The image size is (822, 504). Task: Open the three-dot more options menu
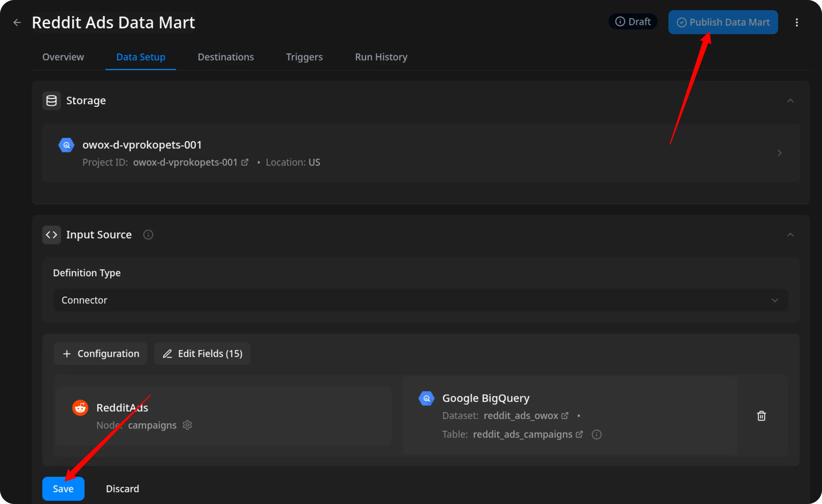tap(797, 22)
